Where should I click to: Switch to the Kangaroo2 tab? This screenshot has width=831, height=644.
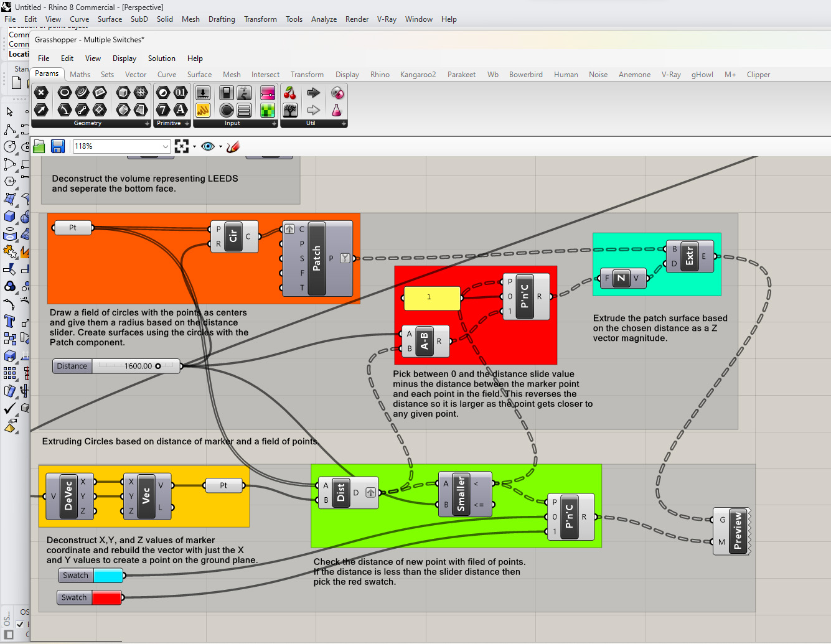[x=418, y=75]
